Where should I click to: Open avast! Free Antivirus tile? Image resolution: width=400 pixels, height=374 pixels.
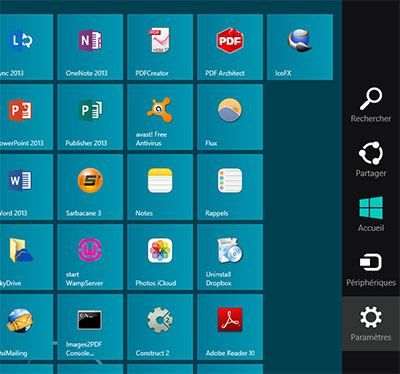tap(160, 117)
